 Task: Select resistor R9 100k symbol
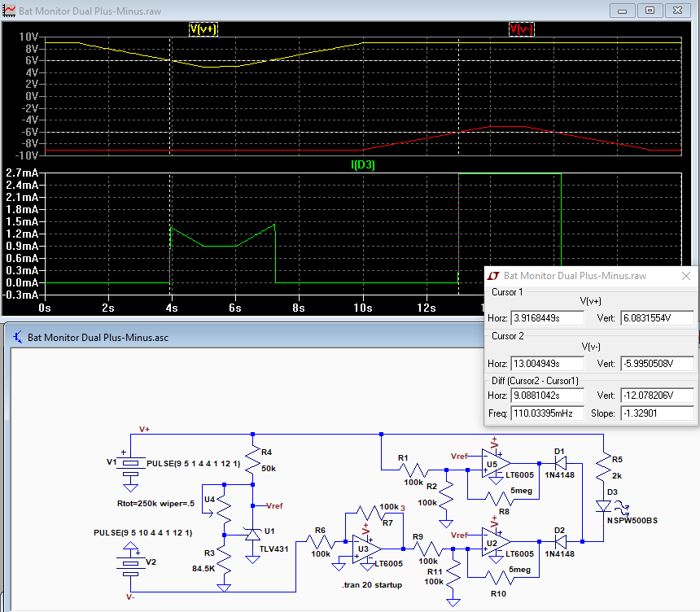pyautogui.click(x=427, y=549)
